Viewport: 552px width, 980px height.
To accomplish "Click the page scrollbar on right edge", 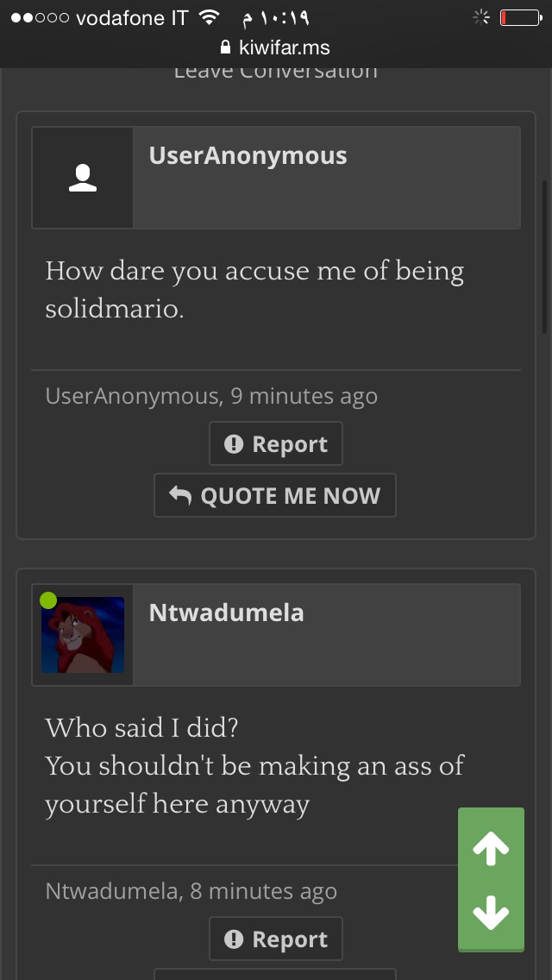I will [x=544, y=257].
